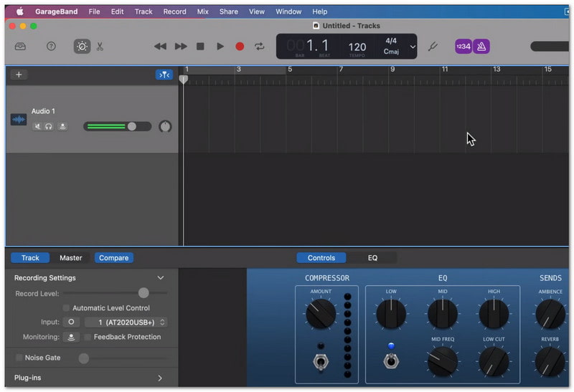Collapse the Recording Settings section
This screenshot has height=392, width=574.
160,278
